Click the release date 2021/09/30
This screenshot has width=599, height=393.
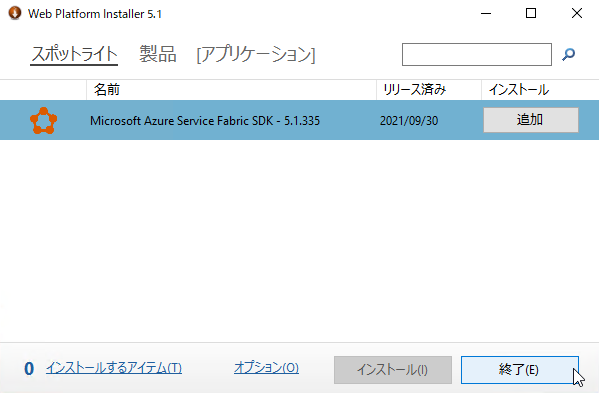(x=409, y=121)
